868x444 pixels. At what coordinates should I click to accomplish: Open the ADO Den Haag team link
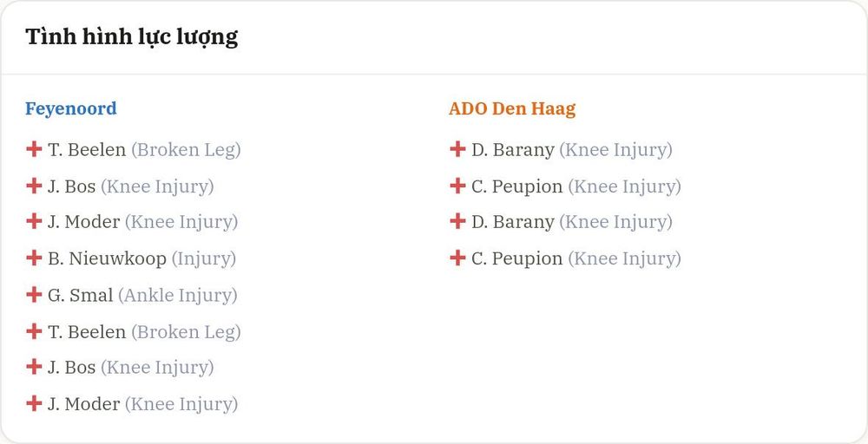512,108
